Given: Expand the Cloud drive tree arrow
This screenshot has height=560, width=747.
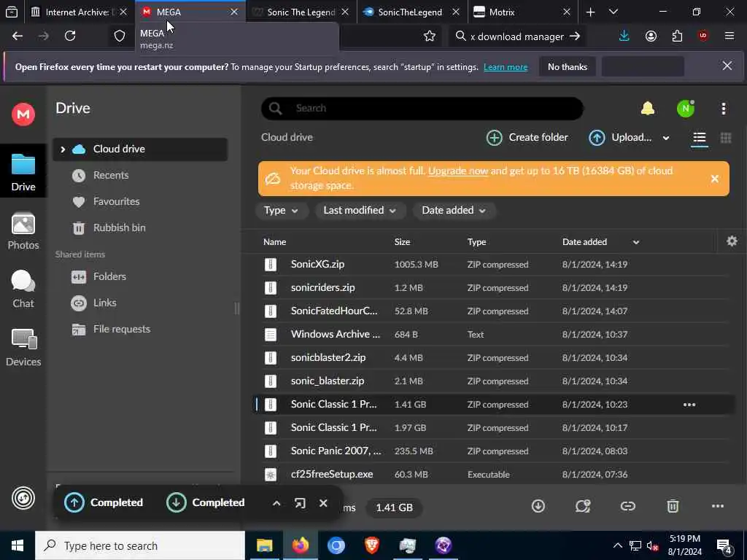Looking at the screenshot, I should (x=63, y=149).
